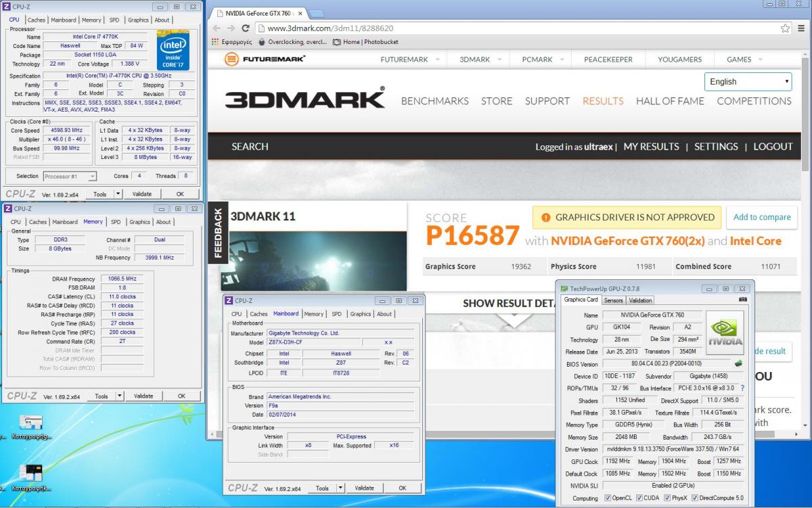Open the English language dropdown
Viewport: 812px width, 508px height.
point(748,82)
